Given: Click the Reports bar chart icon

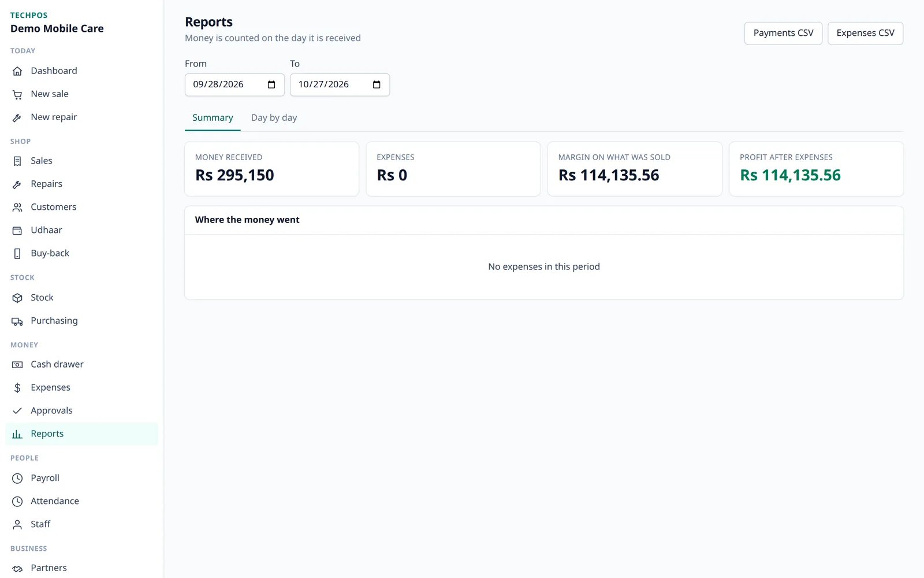Looking at the screenshot, I should coord(17,434).
